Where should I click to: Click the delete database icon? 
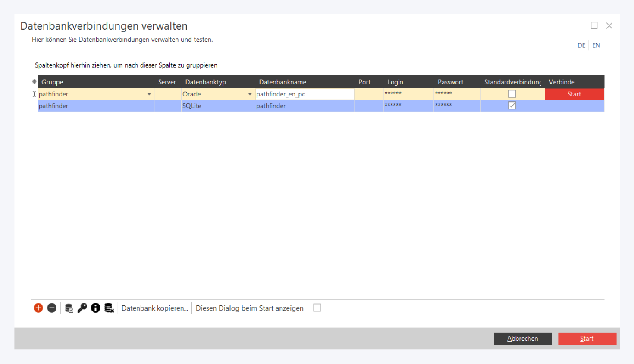coord(109,308)
